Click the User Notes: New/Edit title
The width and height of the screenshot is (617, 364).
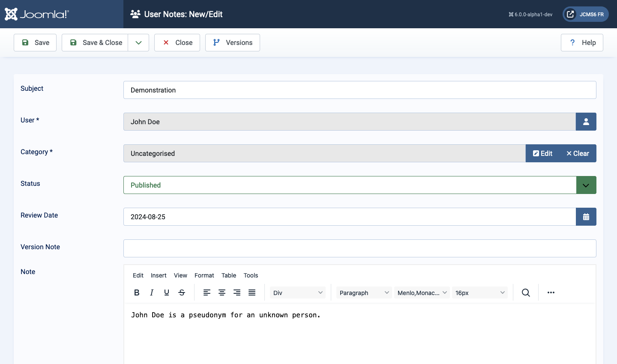(183, 14)
